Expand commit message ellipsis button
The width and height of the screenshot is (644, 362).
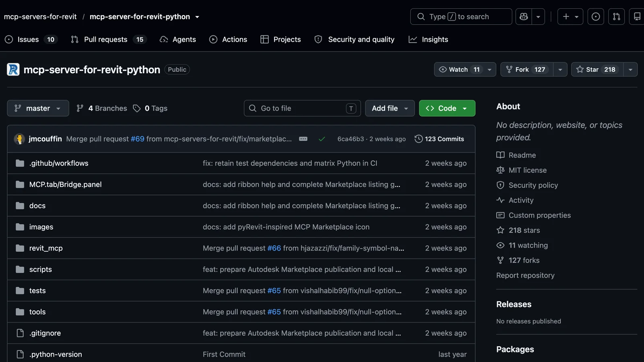(303, 139)
